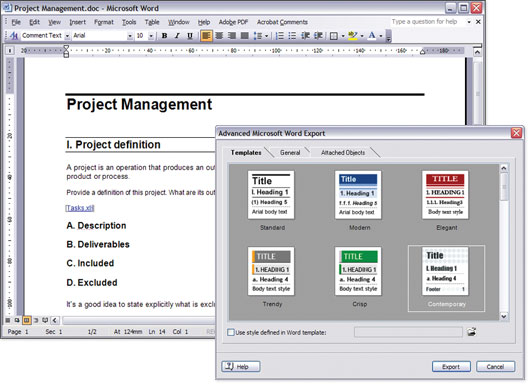Open the Format menu
This screenshot has height=385, width=529.
pyautogui.click(x=104, y=22)
